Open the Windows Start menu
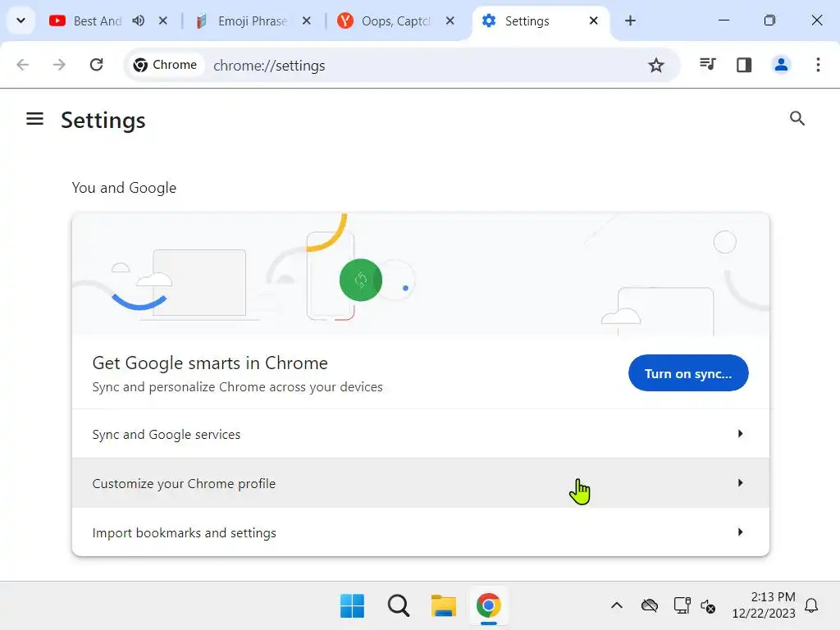840x630 pixels. pyautogui.click(x=352, y=606)
